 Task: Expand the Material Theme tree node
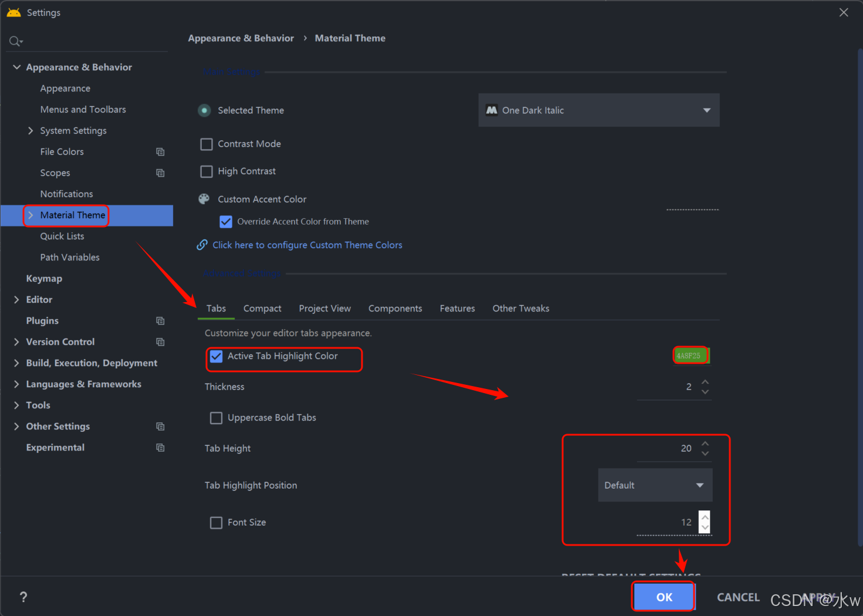pyautogui.click(x=31, y=215)
